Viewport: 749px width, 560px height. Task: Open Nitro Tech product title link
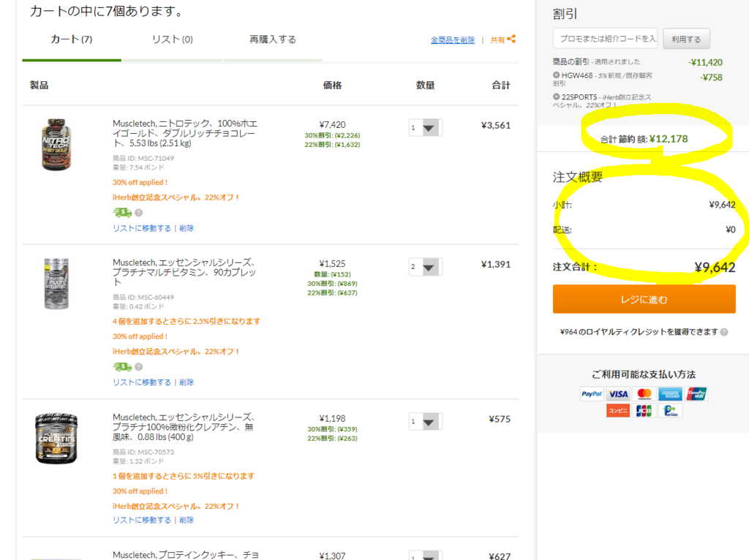click(185, 133)
